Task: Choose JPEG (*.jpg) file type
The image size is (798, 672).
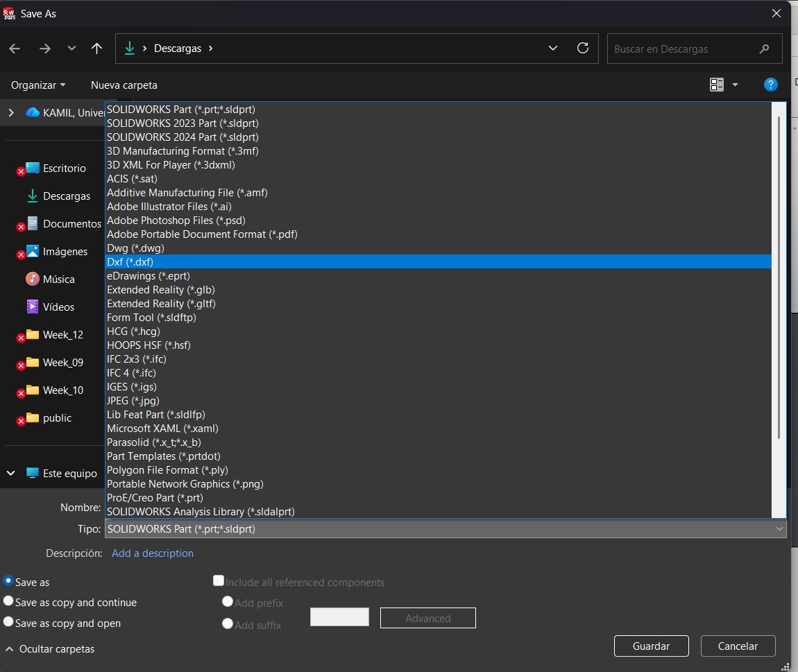Action: pos(438,400)
